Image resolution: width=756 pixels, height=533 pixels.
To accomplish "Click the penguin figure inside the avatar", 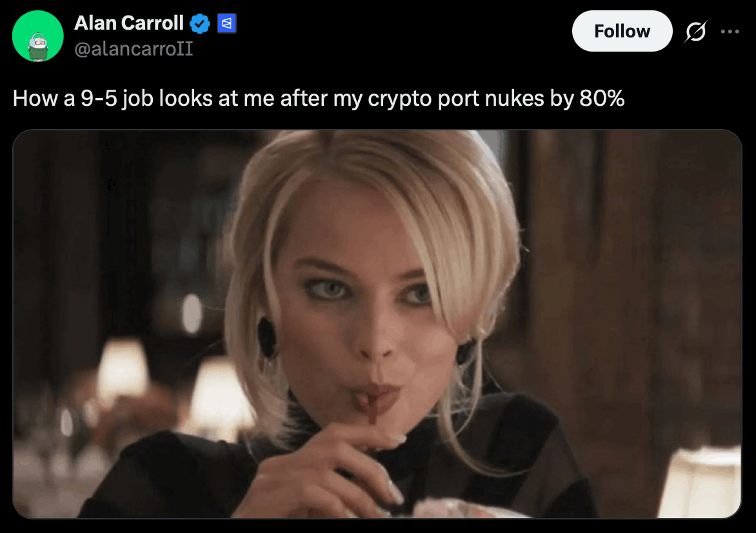I will (37, 46).
